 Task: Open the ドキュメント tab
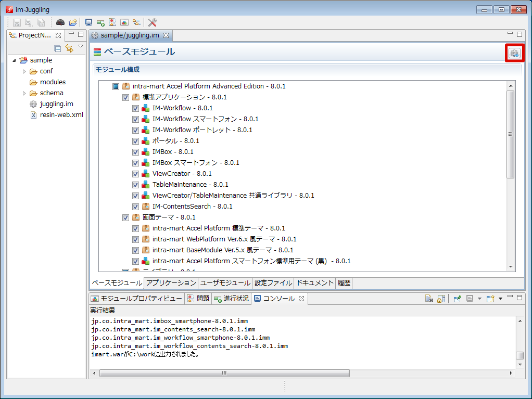click(315, 283)
